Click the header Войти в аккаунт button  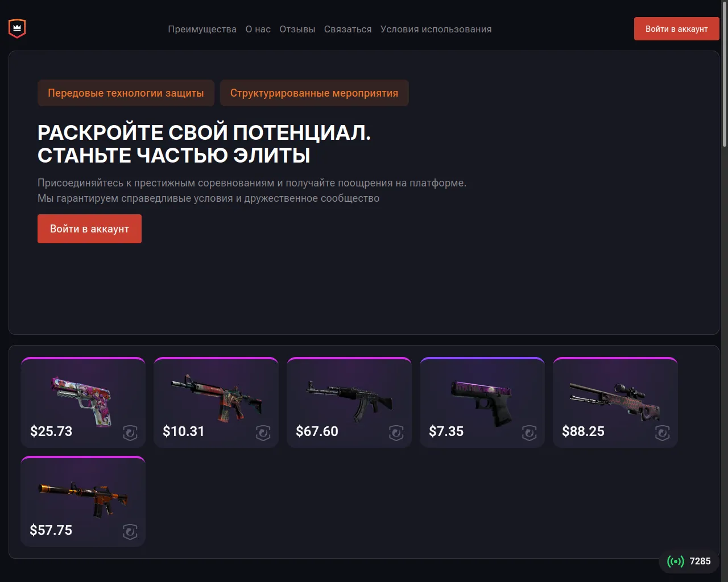(x=677, y=29)
